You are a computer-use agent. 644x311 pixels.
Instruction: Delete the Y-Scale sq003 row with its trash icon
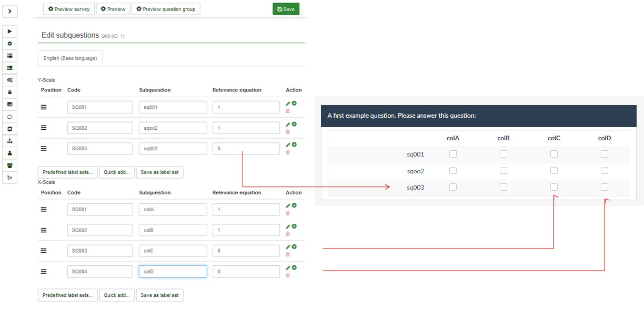point(287,152)
